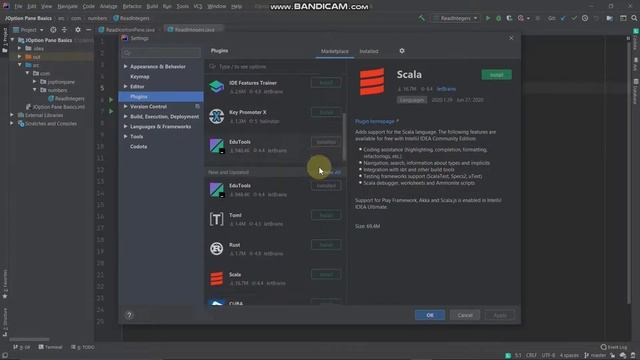640x360 pixels.
Task: Expand Scratches and Consoles node
Action: click(12, 123)
